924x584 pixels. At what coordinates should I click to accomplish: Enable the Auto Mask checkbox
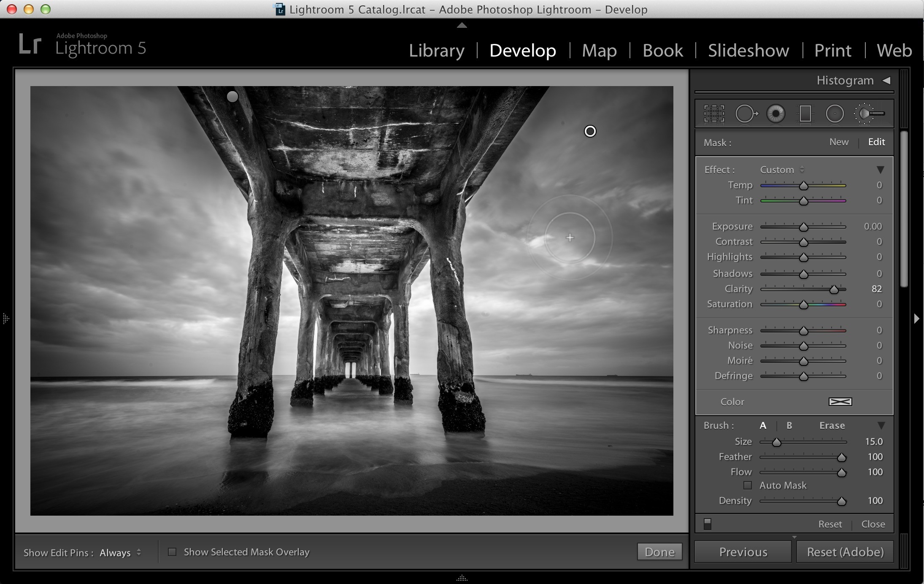[x=748, y=485]
